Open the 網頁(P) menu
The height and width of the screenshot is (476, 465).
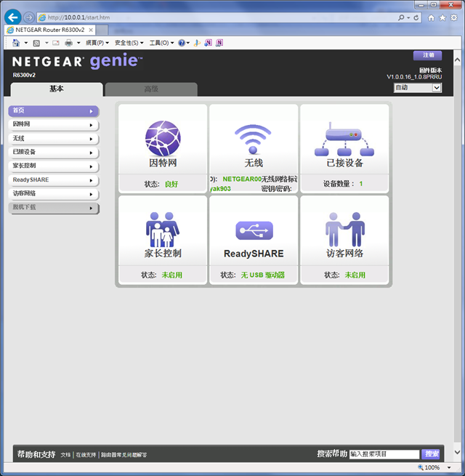coord(97,43)
